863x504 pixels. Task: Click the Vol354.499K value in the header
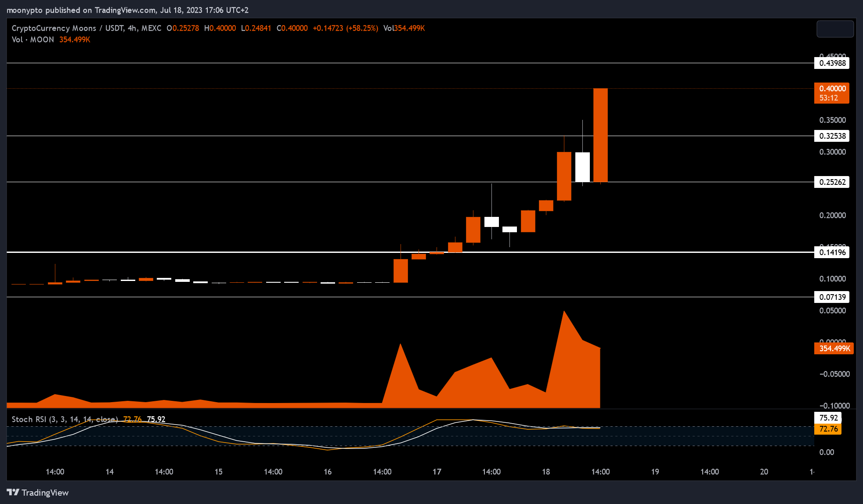tap(404, 28)
